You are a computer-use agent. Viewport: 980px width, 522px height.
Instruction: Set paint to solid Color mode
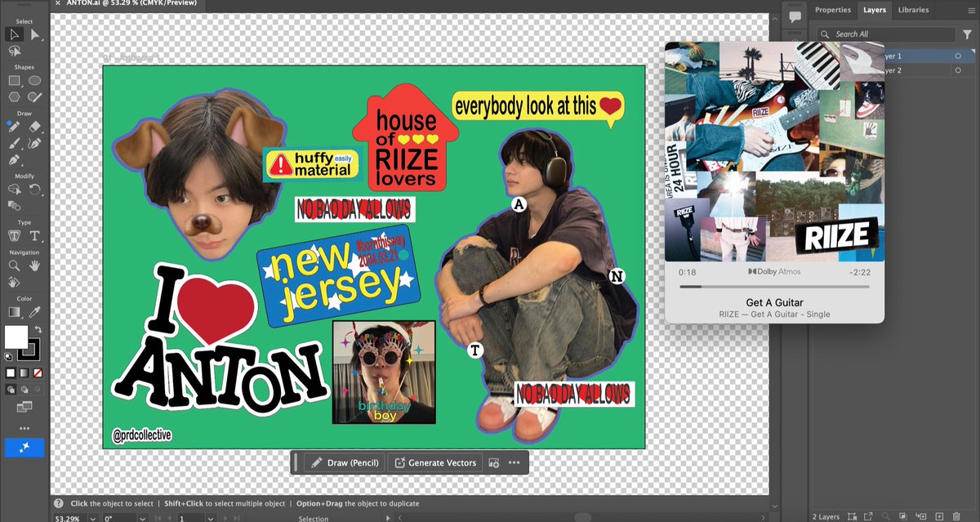tap(11, 373)
